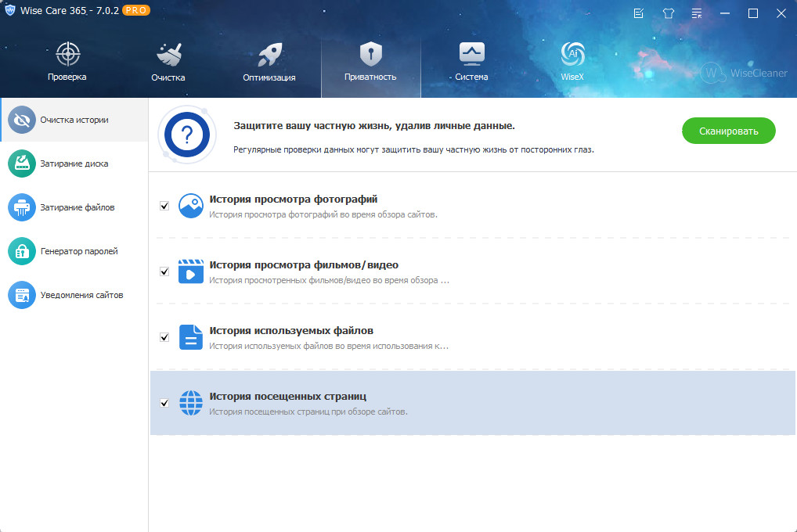Screen dimensions: 797x532
Task: Click the Wise Care 365 shield logo
Action: pyautogui.click(x=10, y=10)
